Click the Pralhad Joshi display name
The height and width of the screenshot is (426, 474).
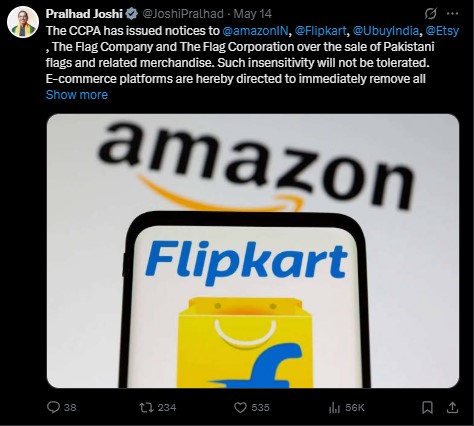point(84,14)
